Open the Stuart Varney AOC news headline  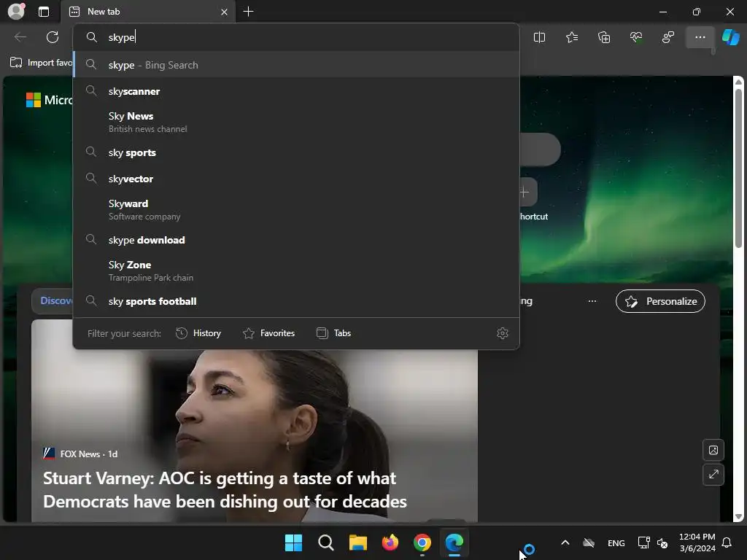225,489
